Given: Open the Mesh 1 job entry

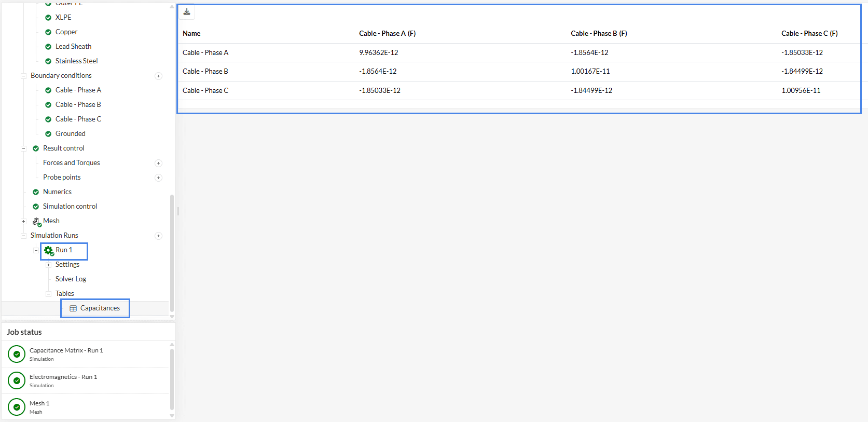Looking at the screenshot, I should (39, 404).
